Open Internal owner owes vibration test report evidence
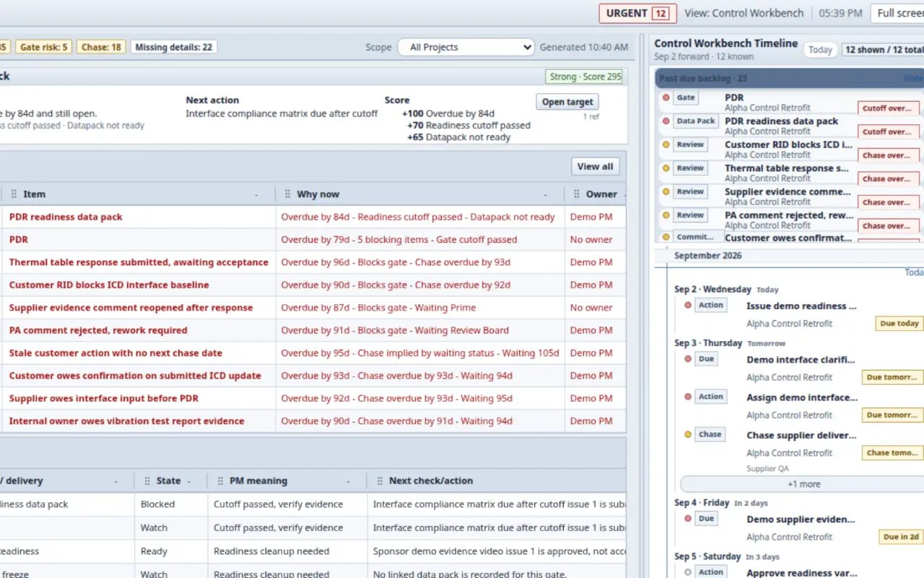The width and height of the screenshot is (924, 578). tap(126, 421)
